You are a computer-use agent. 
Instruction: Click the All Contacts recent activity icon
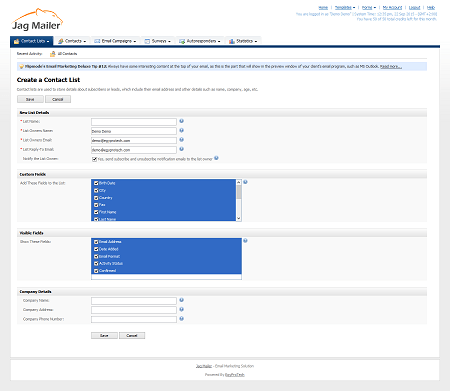[53, 54]
